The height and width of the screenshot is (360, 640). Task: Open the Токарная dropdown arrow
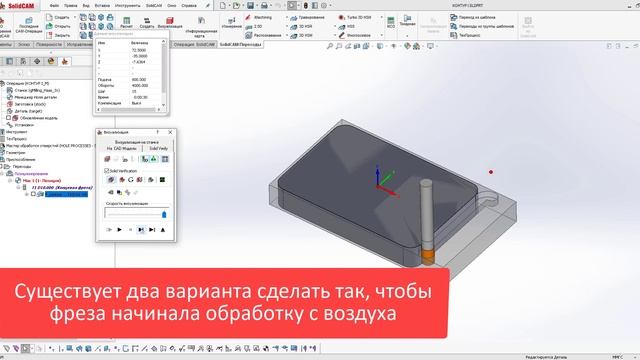pos(407,36)
